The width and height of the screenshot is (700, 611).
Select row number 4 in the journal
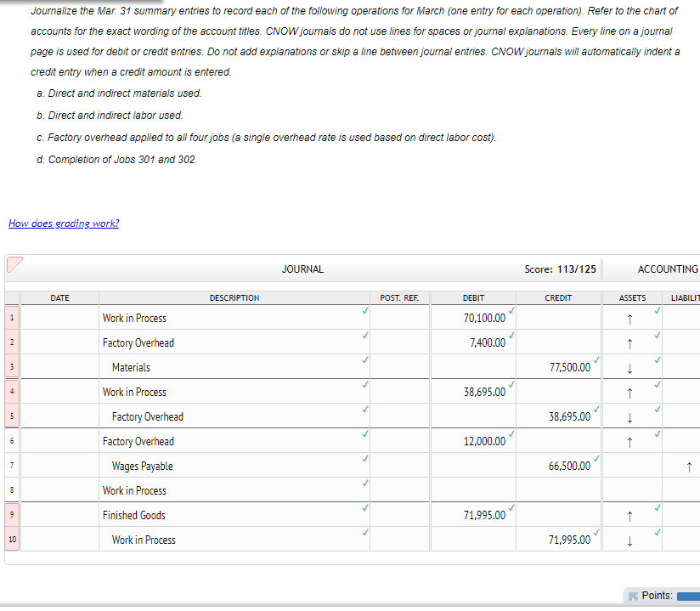coord(12,392)
